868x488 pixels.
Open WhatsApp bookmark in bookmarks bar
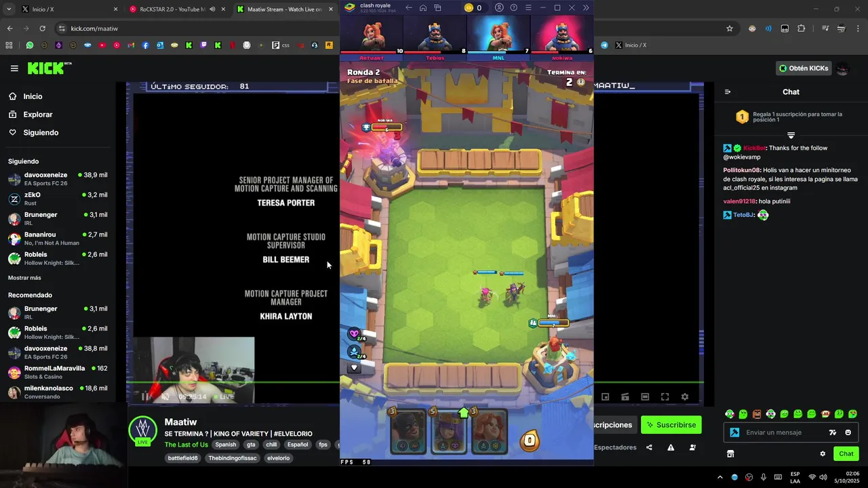click(29, 45)
